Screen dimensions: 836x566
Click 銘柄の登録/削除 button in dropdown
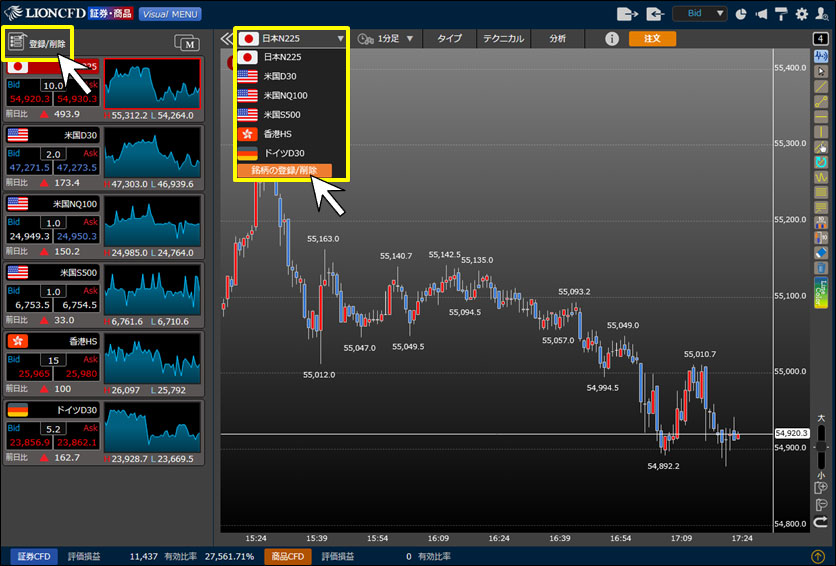(284, 171)
